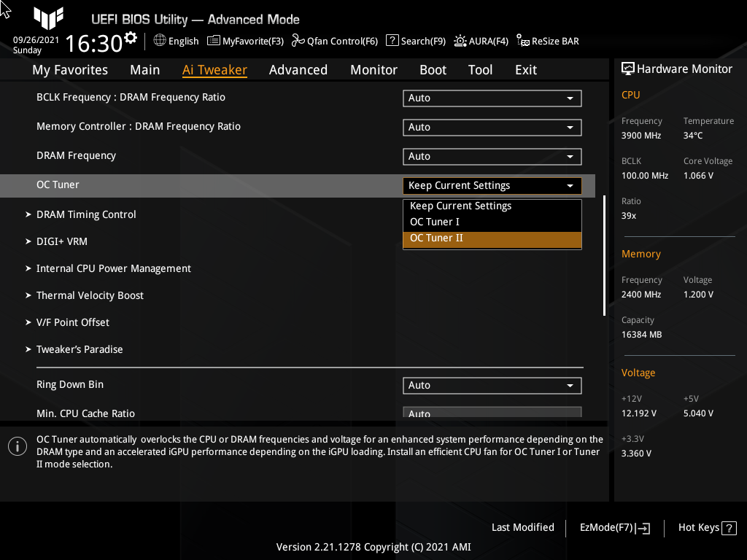Click the +5V reading 5.040 V
The width and height of the screenshot is (747, 560).
pos(698,413)
